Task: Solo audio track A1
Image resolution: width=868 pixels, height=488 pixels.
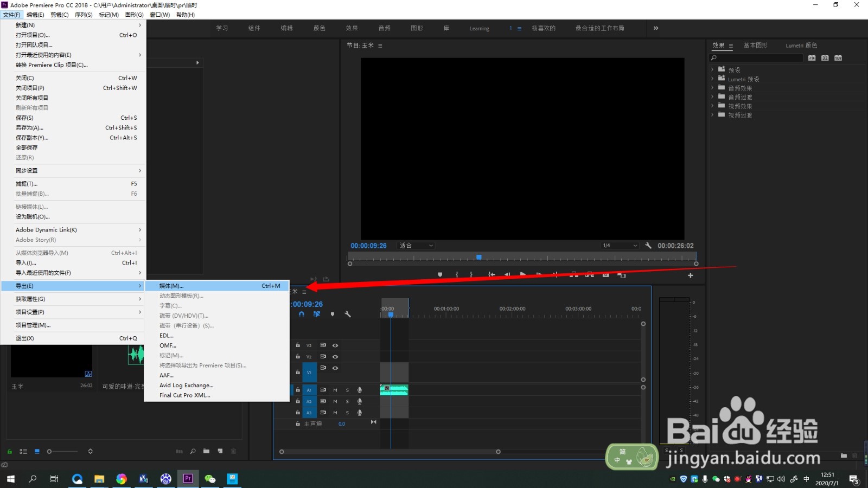Action: 347,390
